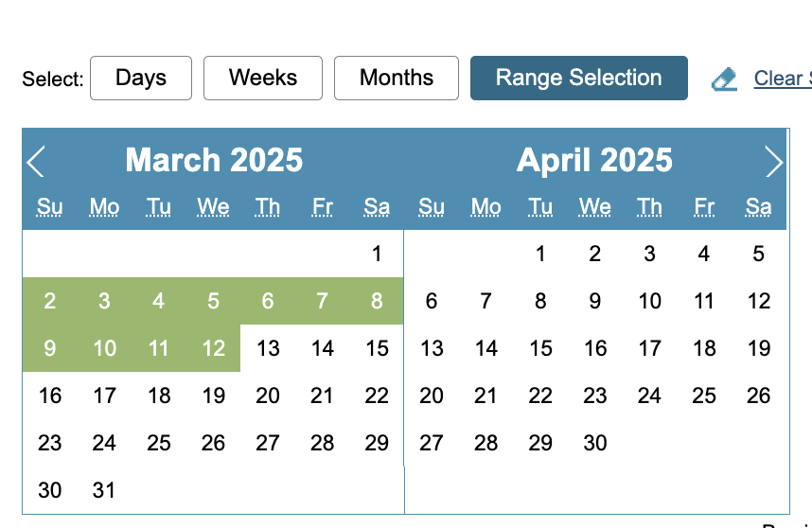Select highlighted March 2 date

(49, 301)
